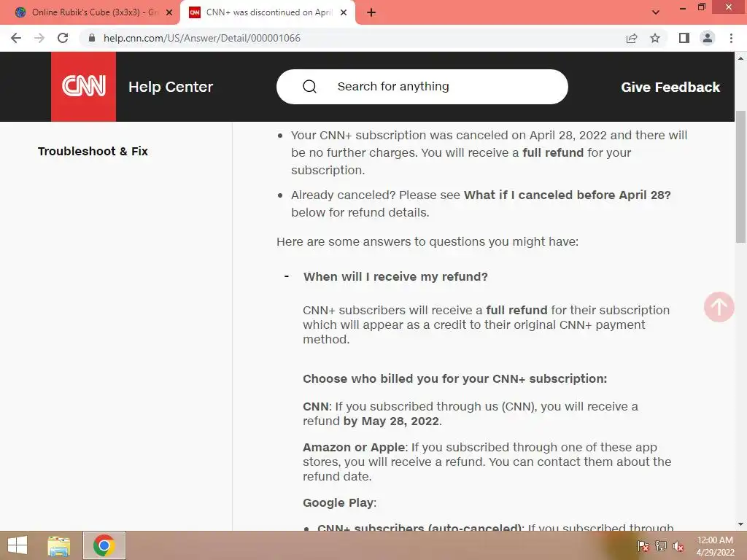Click the CNN logo
The height and width of the screenshot is (560, 747).
pyautogui.click(x=83, y=86)
